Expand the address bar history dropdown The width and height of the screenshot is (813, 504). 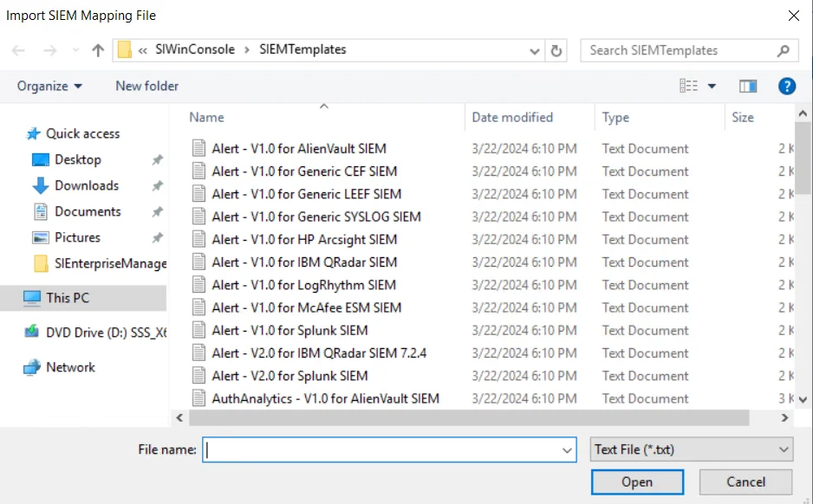535,51
